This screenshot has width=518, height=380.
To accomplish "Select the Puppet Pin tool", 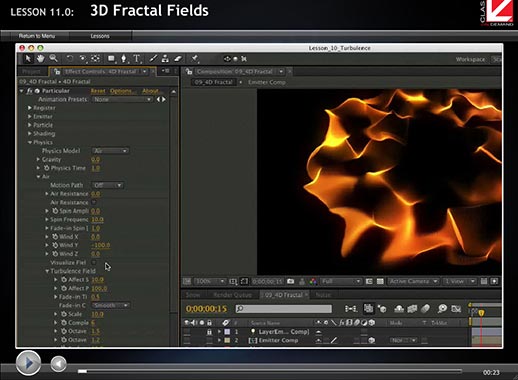I will [x=195, y=59].
